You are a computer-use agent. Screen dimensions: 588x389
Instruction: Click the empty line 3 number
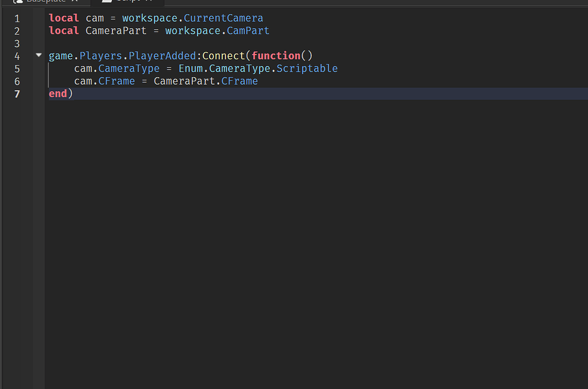tap(17, 44)
